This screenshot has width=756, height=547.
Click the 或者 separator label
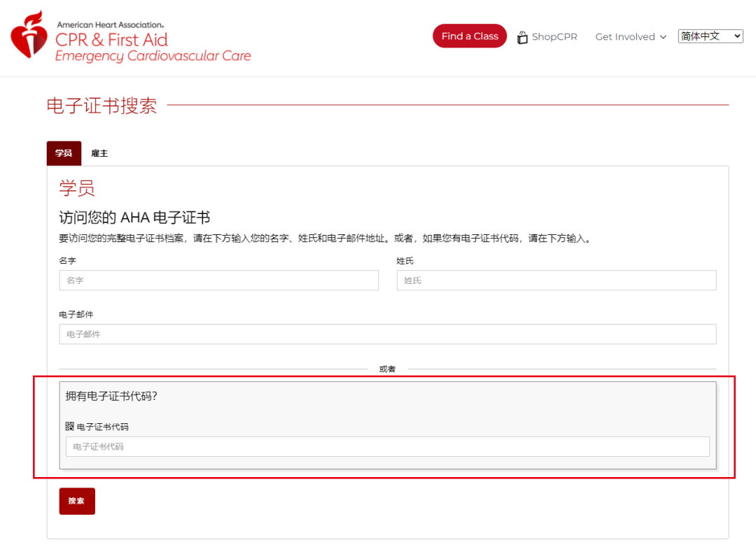tap(387, 369)
